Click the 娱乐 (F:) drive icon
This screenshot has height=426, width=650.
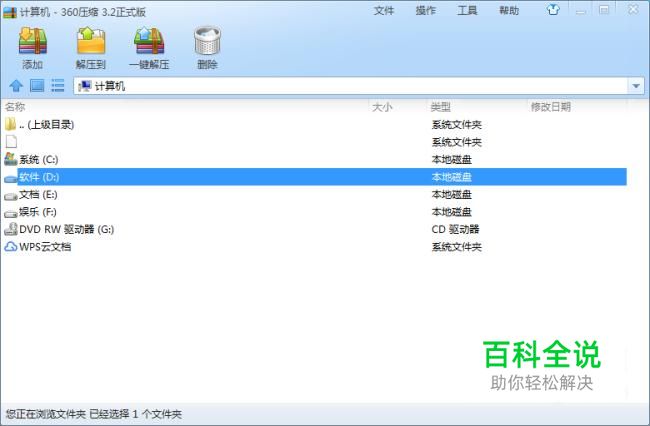pyautogui.click(x=10, y=213)
